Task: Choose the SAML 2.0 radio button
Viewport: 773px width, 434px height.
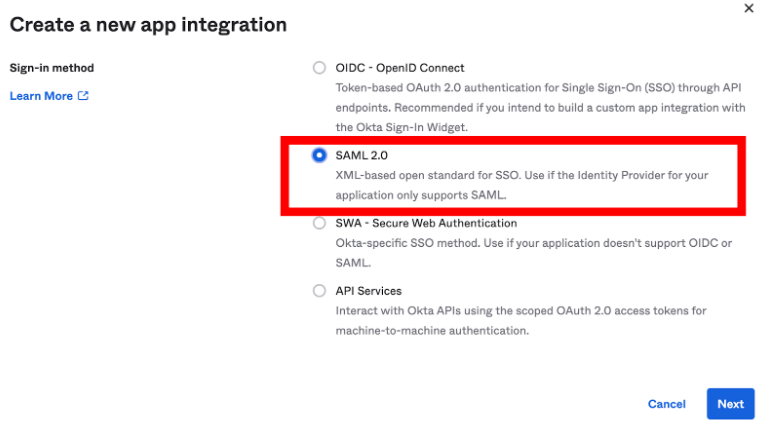Action: point(319,155)
